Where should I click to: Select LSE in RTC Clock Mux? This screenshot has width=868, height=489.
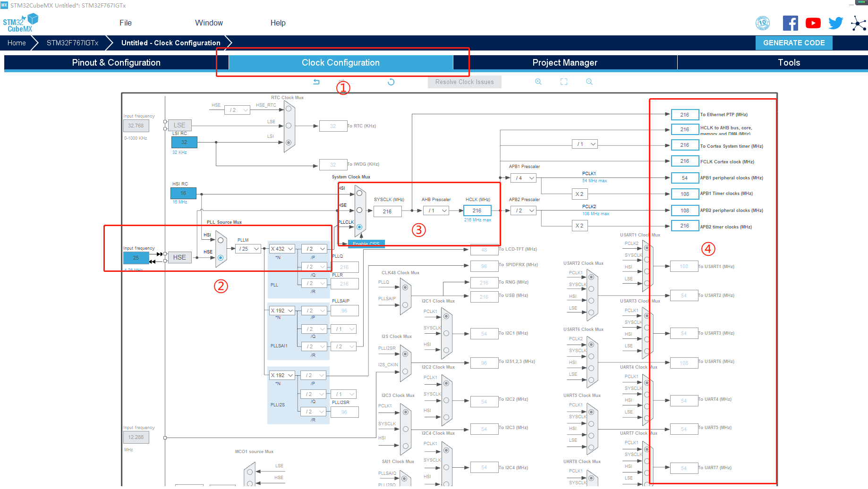[289, 126]
